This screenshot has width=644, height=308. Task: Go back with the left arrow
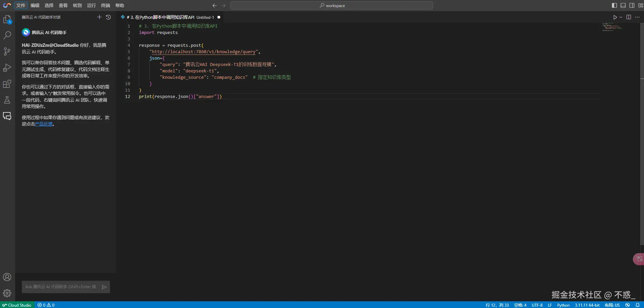215,5
